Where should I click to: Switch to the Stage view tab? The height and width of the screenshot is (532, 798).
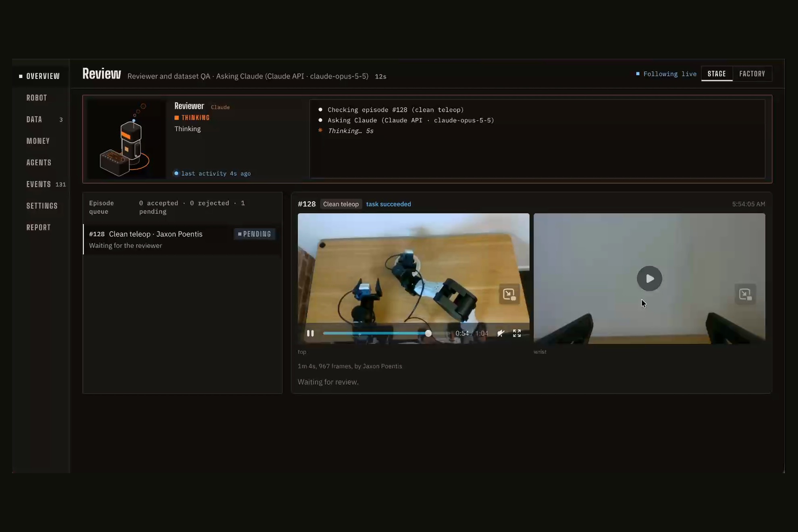pos(717,74)
